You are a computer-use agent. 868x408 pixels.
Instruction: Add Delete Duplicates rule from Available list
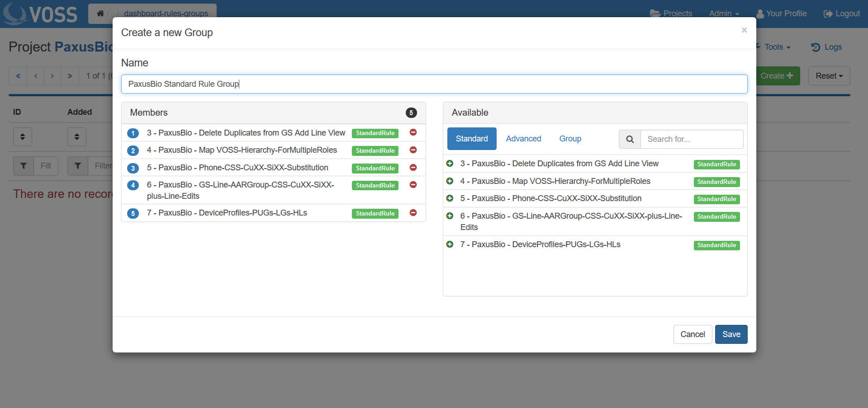450,164
